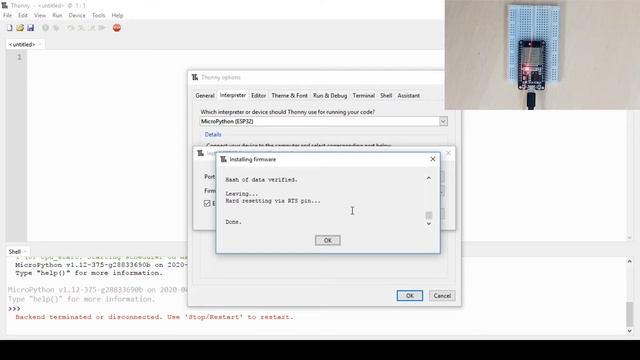The height and width of the screenshot is (360, 640).
Task: Switch to the Terminal options tab
Action: coord(364,96)
